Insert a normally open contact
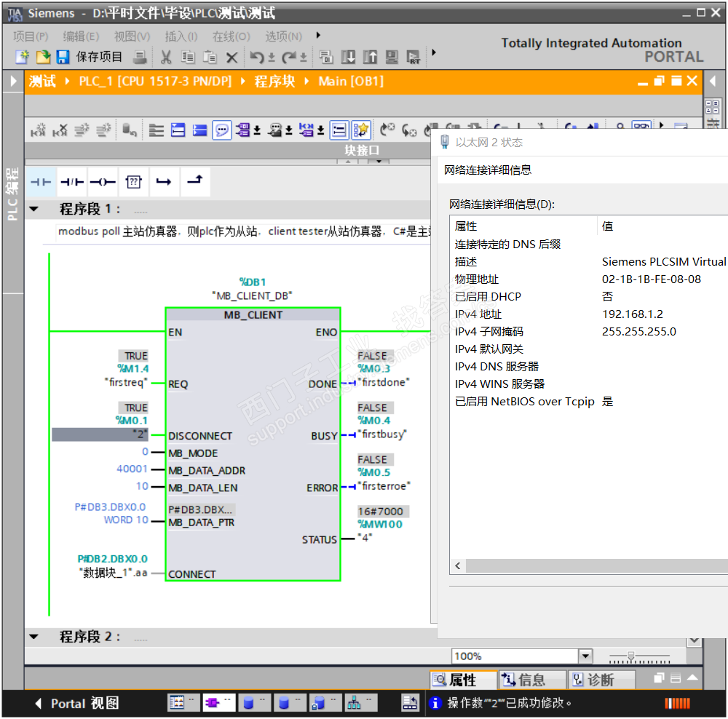The image size is (728, 719). [x=41, y=181]
